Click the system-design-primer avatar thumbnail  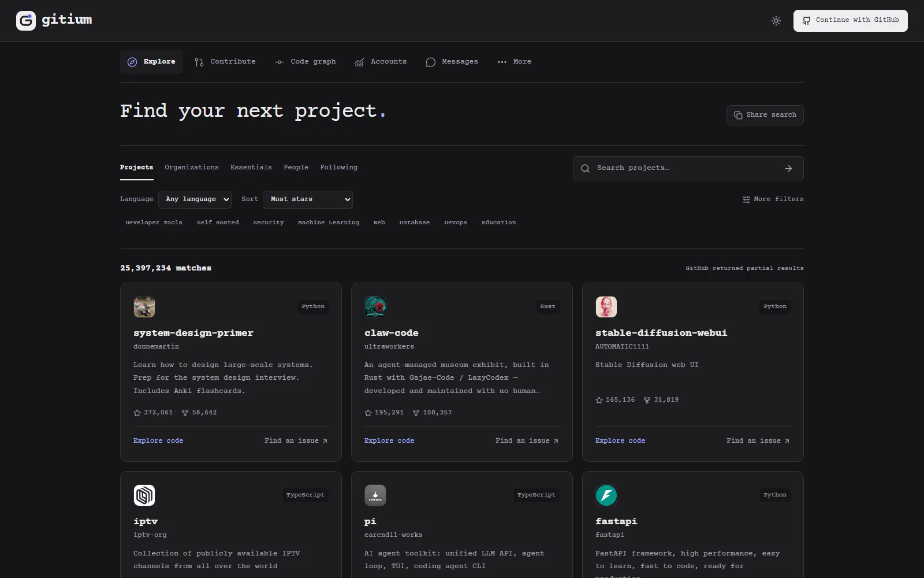tap(144, 307)
